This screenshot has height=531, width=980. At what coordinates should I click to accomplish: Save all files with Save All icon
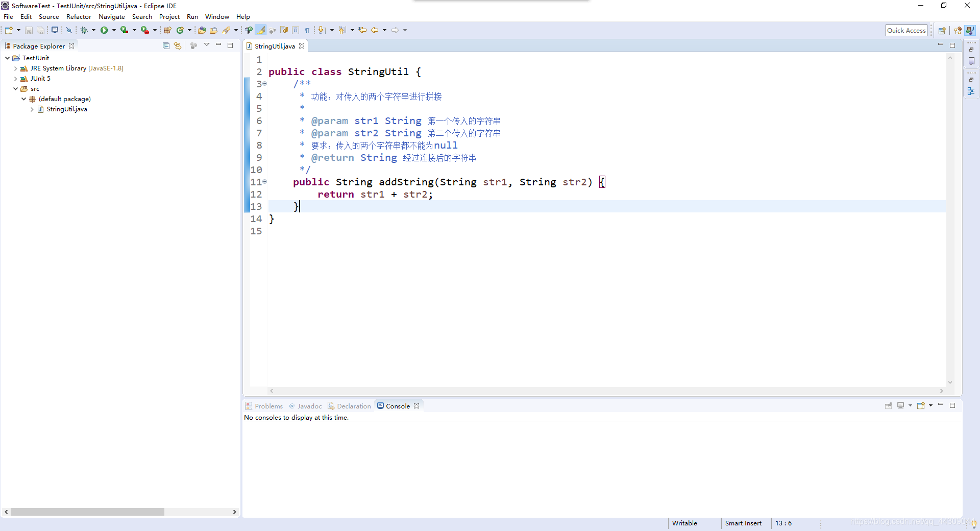tap(40, 30)
